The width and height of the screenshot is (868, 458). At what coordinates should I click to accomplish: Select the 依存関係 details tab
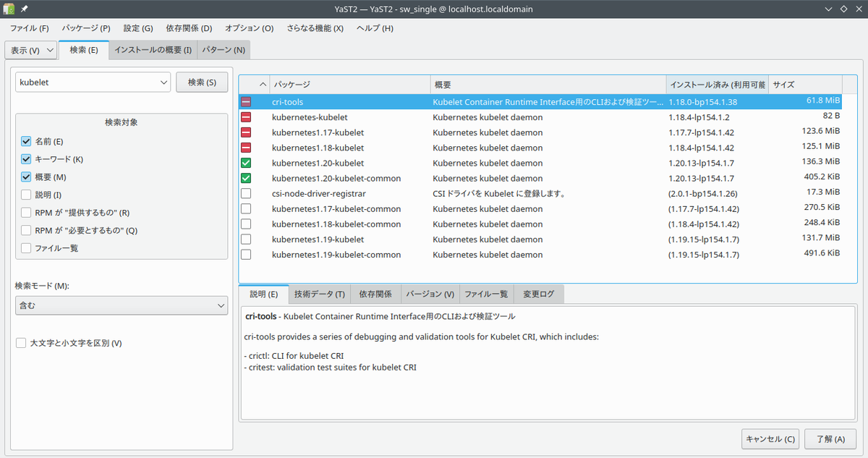[x=376, y=294]
